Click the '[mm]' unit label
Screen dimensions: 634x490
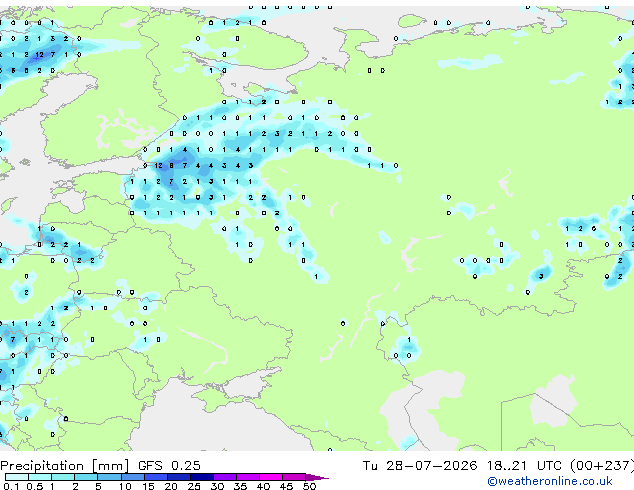tap(110, 466)
